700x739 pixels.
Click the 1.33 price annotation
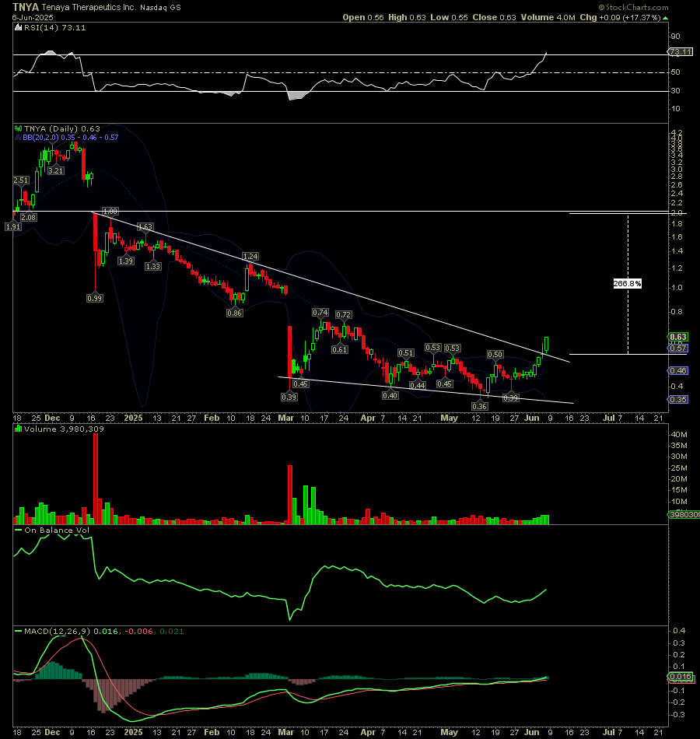point(153,266)
